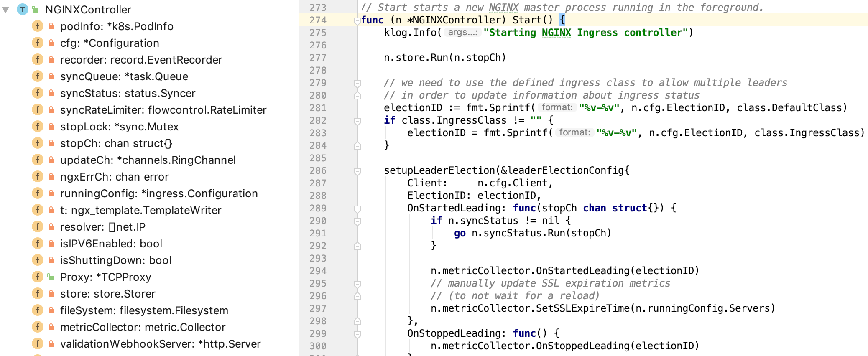This screenshot has width=868, height=356.
Task: Click the field icon beside cfg: *Configuration
Action: [38, 43]
